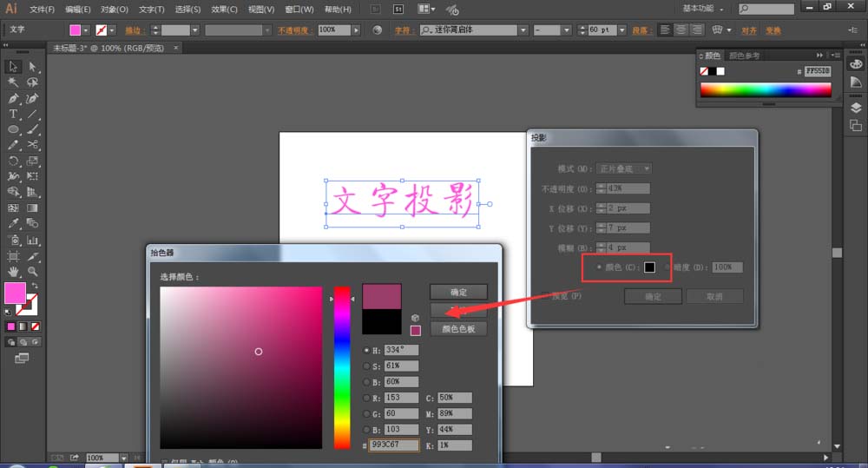Select the 暗度 (D) radio in 投影 dialog
This screenshot has width=868, height=468.
[x=667, y=267]
